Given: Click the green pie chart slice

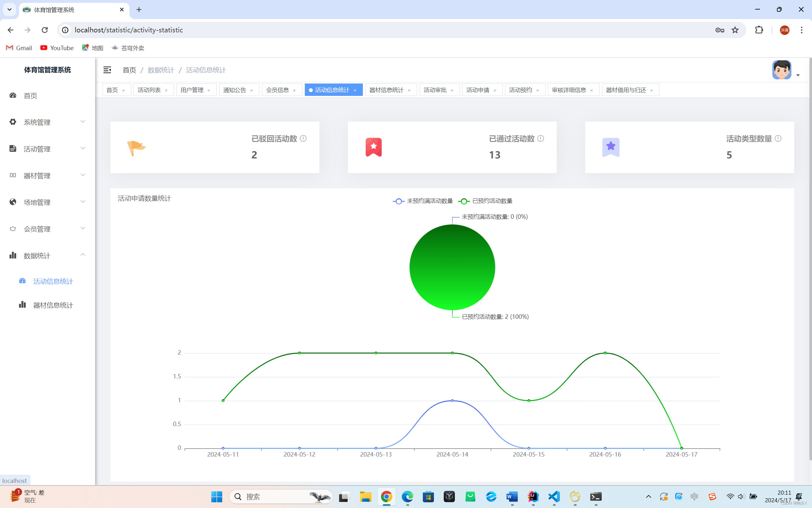Looking at the screenshot, I should click(x=452, y=267).
